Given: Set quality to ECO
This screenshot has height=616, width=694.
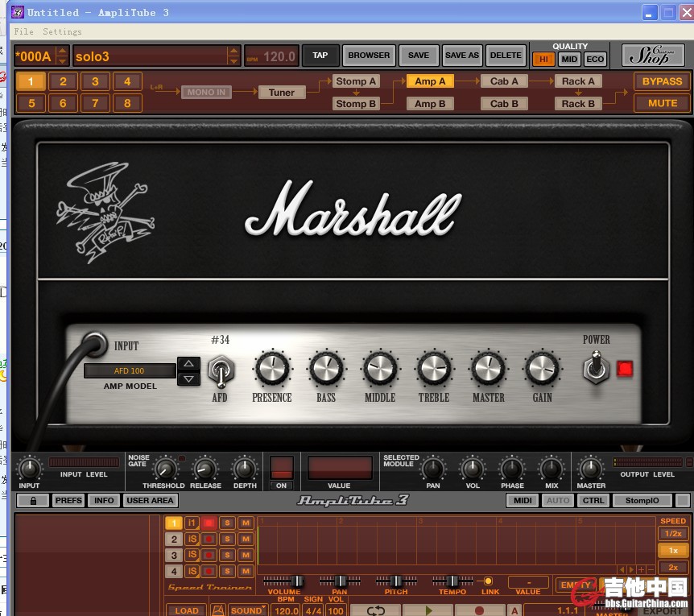Looking at the screenshot, I should [595, 60].
